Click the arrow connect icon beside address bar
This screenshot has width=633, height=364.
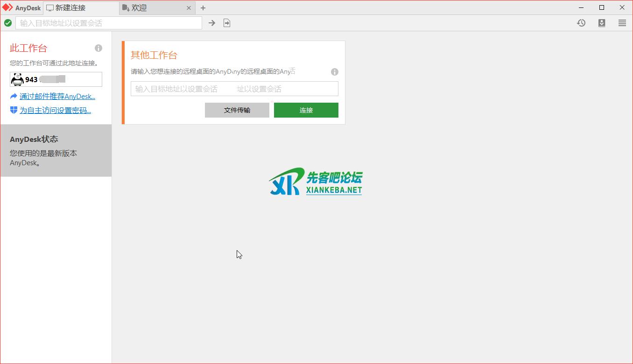pos(212,23)
